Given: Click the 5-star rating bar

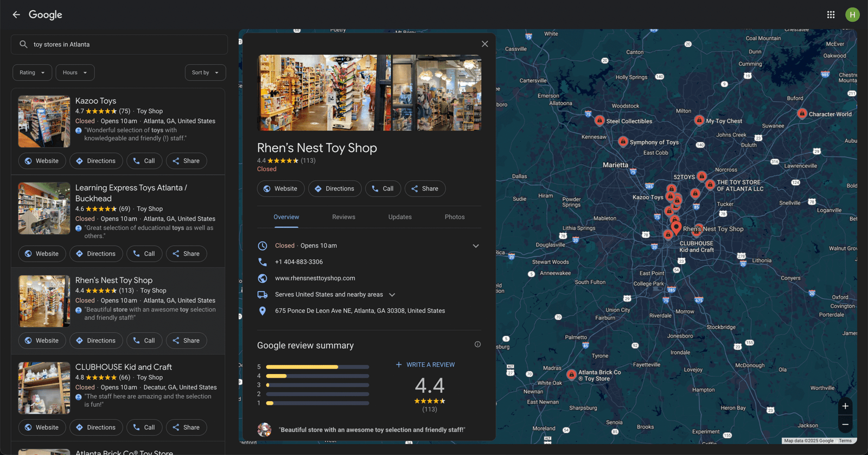Looking at the screenshot, I should pyautogui.click(x=317, y=367).
